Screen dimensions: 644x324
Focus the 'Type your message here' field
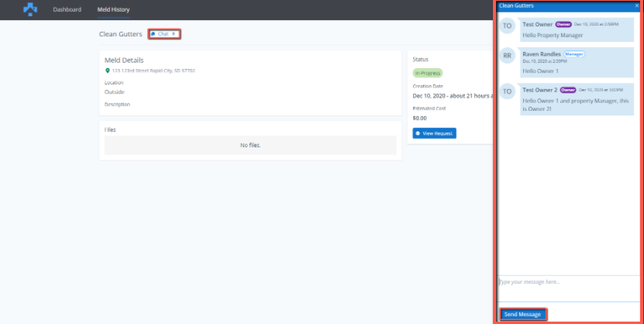click(x=570, y=287)
